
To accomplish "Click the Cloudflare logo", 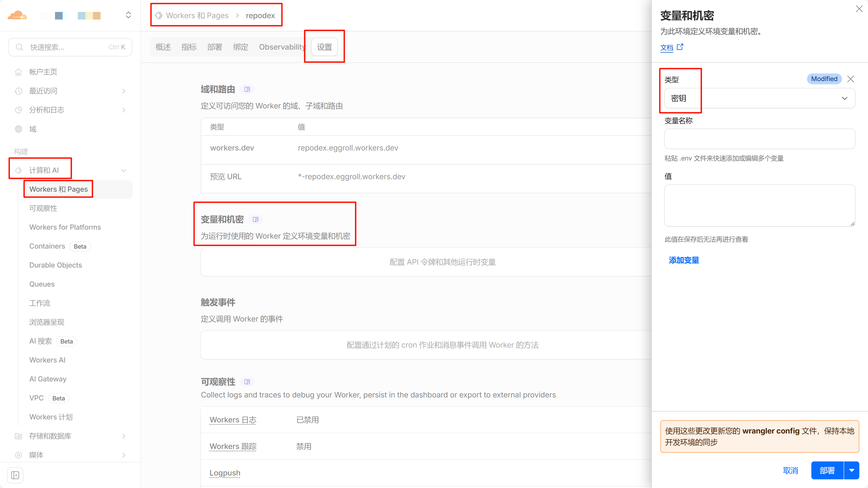I will click(17, 15).
